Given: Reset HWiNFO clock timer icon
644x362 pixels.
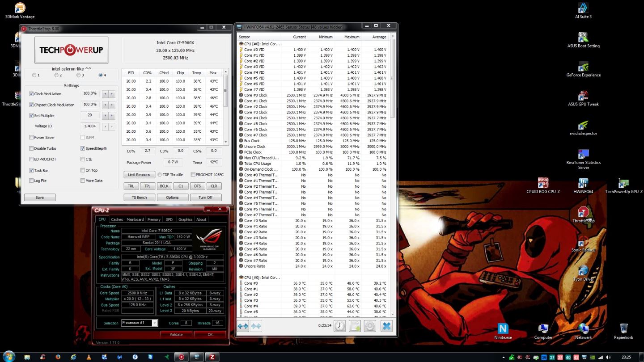Looking at the screenshot, I should coord(339,326).
